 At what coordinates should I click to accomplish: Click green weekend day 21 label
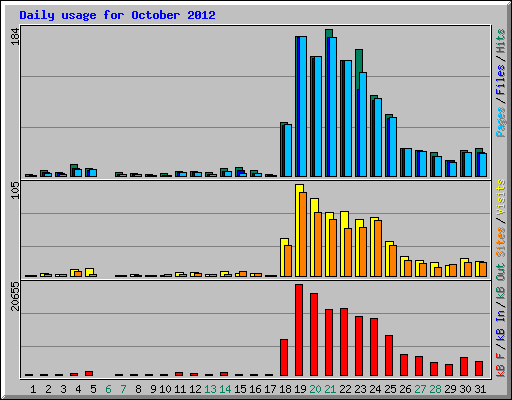pyautogui.click(x=330, y=389)
